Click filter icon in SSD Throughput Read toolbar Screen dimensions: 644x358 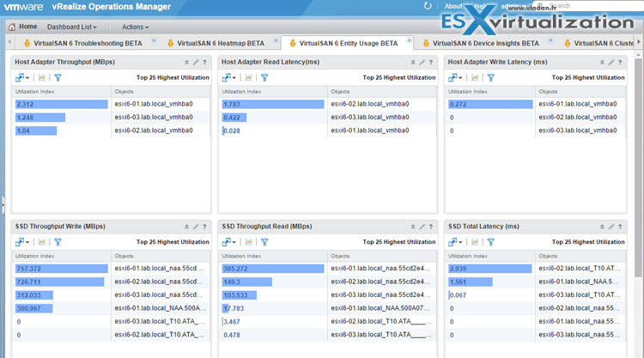pyautogui.click(x=264, y=242)
